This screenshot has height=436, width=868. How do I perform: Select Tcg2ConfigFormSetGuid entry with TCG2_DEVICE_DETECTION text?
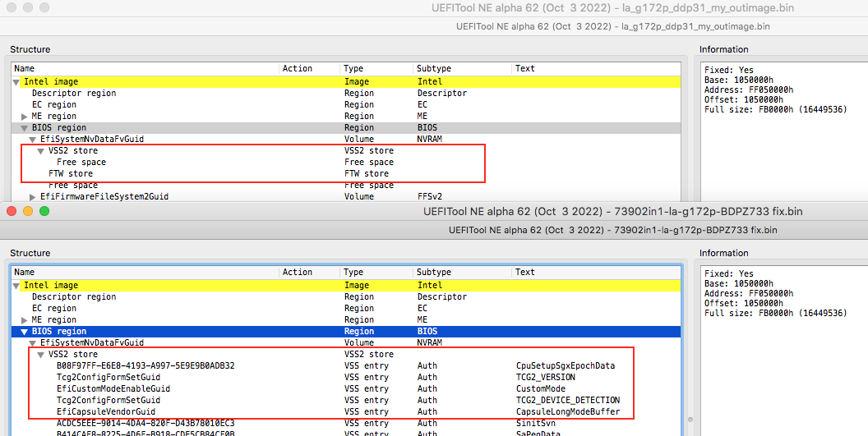347,401
